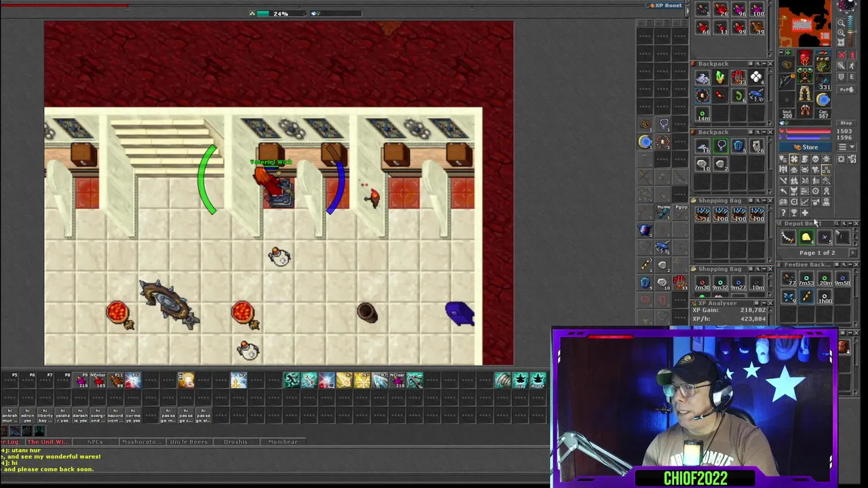
Task: Collapse inventory with the minus button
Action: [x=782, y=53]
